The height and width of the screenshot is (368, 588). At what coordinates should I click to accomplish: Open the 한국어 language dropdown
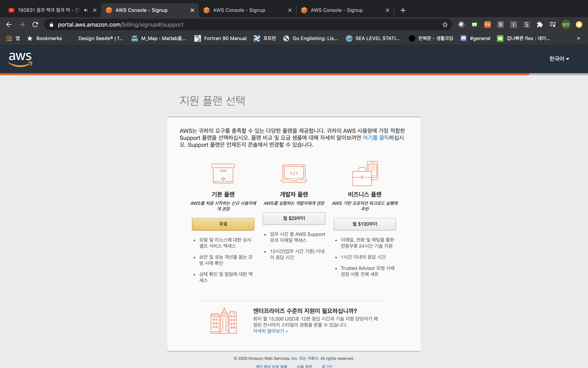pos(559,59)
